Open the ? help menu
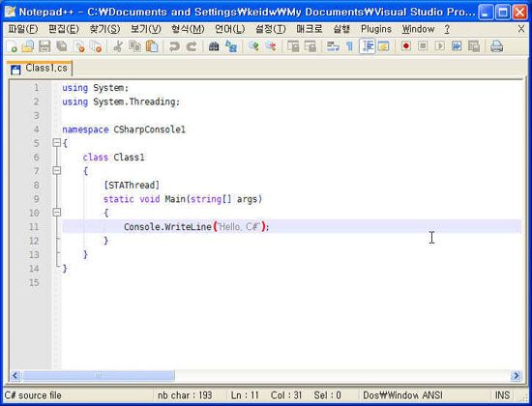This screenshot has height=406, width=532. (447, 29)
